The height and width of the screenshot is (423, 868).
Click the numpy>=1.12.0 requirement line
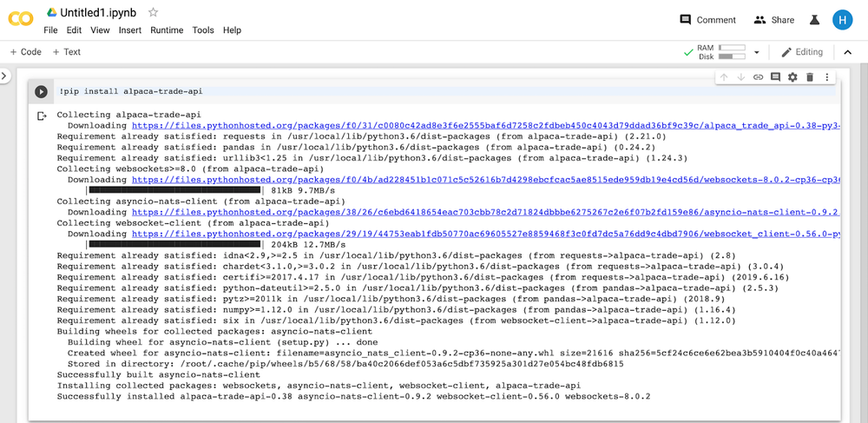397,309
